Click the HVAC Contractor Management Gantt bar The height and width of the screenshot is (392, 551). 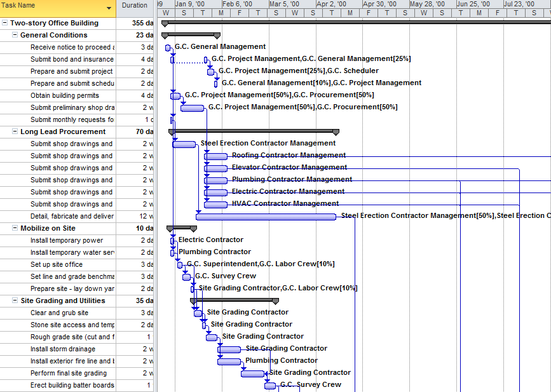pyautogui.click(x=215, y=205)
